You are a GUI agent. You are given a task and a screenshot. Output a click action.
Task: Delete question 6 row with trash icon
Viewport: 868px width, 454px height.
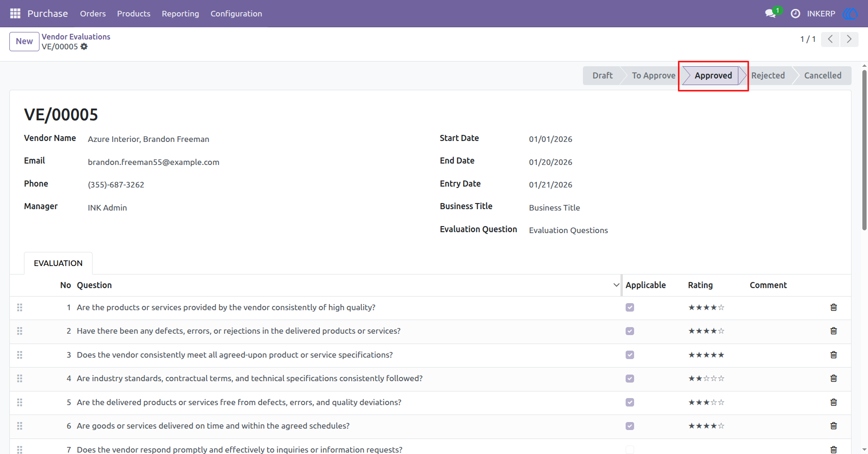point(834,426)
